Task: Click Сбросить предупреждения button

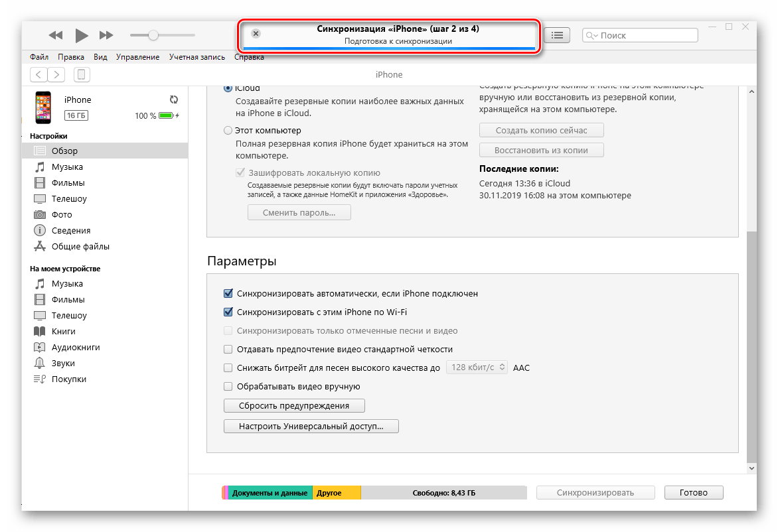Action: (294, 405)
